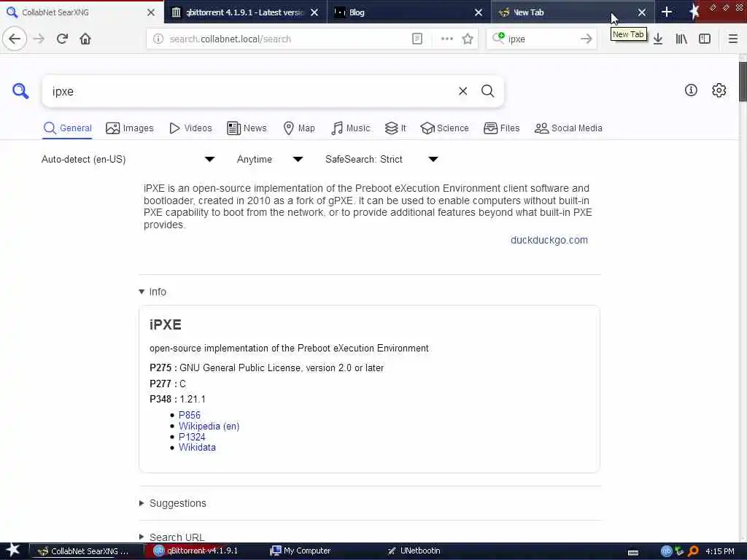Switch to It results category
The width and height of the screenshot is (747, 560).
click(395, 128)
